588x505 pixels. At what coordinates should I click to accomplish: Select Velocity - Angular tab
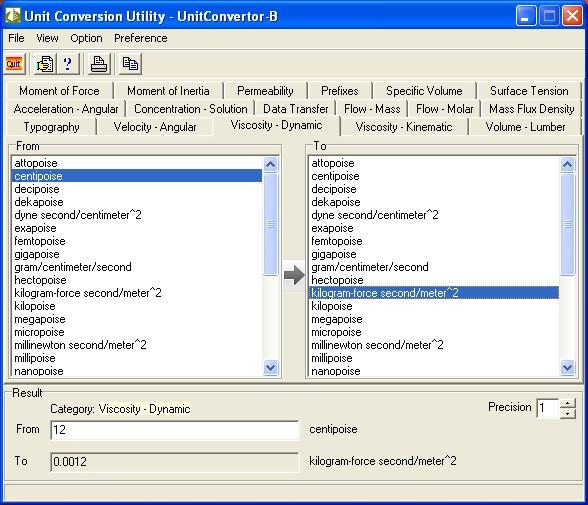click(154, 127)
